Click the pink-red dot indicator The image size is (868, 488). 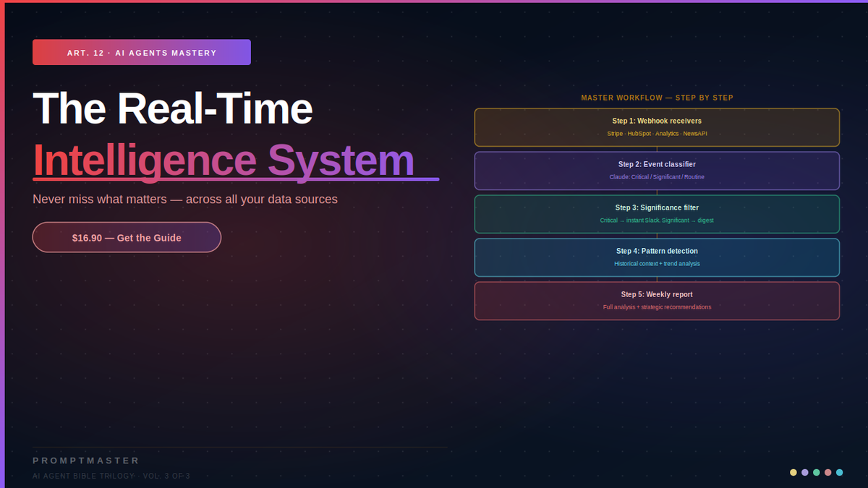pyautogui.click(x=828, y=472)
